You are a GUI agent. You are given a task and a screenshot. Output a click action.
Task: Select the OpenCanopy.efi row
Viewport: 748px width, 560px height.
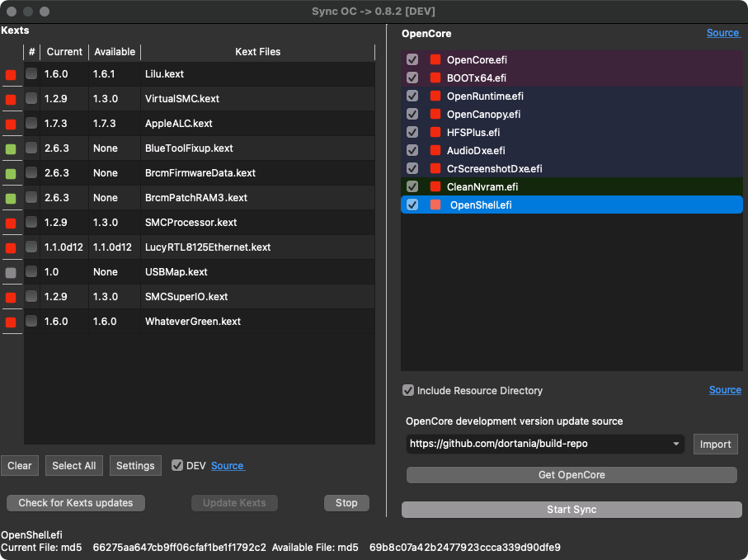tap(572, 114)
